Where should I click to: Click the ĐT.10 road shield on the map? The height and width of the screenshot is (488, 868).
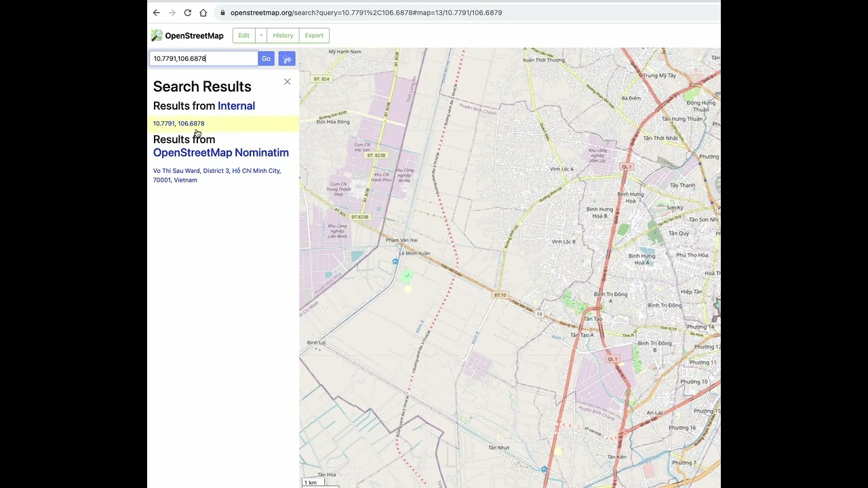tap(500, 295)
